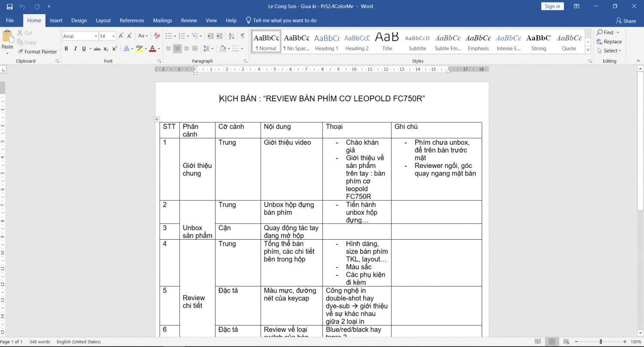644x347 pixels.
Task: Open Customize Quick Access Toolbar dropdown
Action: (49, 6)
